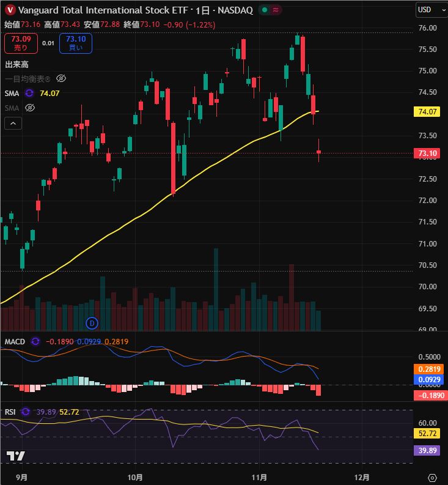Click the MACD indicator refresh icon
This screenshot has height=485, width=448.
click(x=35, y=341)
